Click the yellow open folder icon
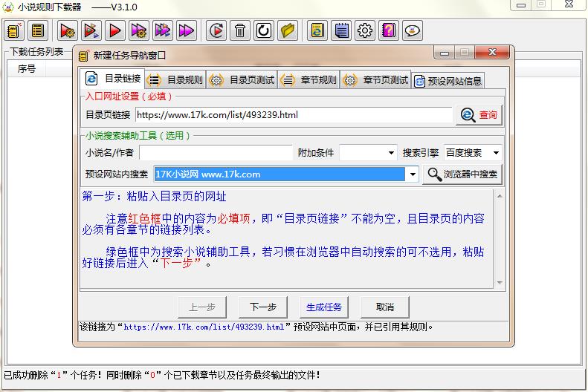588x392 pixels. pos(288,30)
